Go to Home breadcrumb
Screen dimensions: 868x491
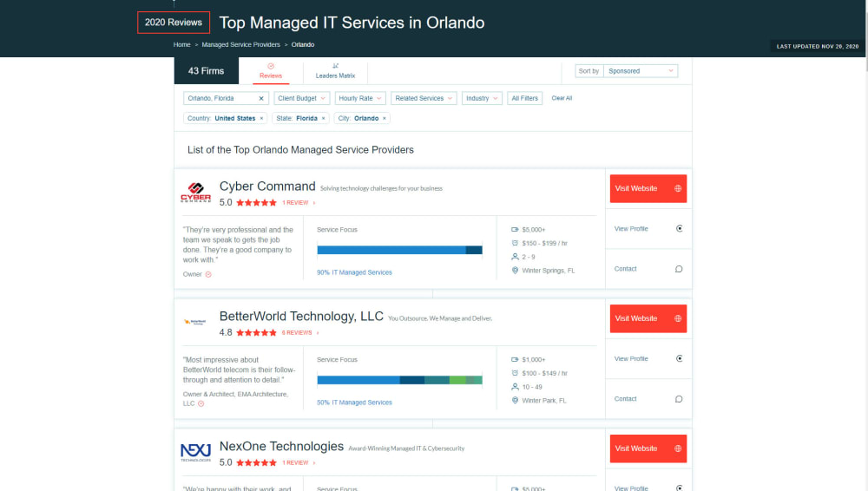[181, 44]
